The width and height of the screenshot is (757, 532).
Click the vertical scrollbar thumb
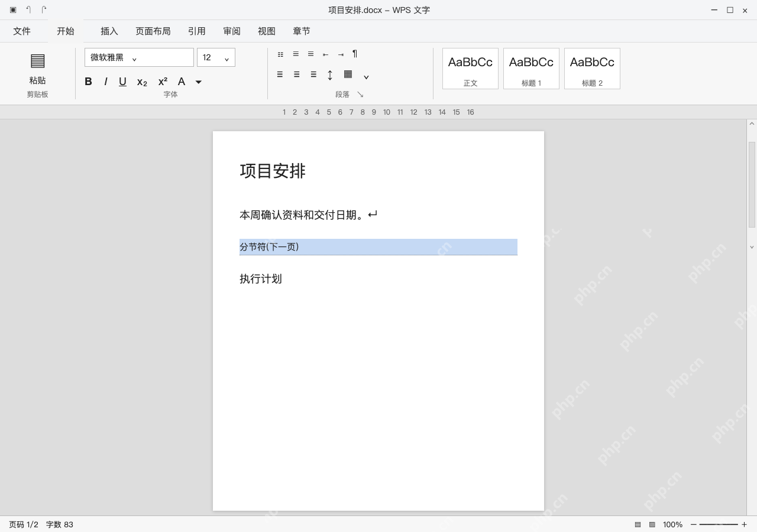(752, 184)
